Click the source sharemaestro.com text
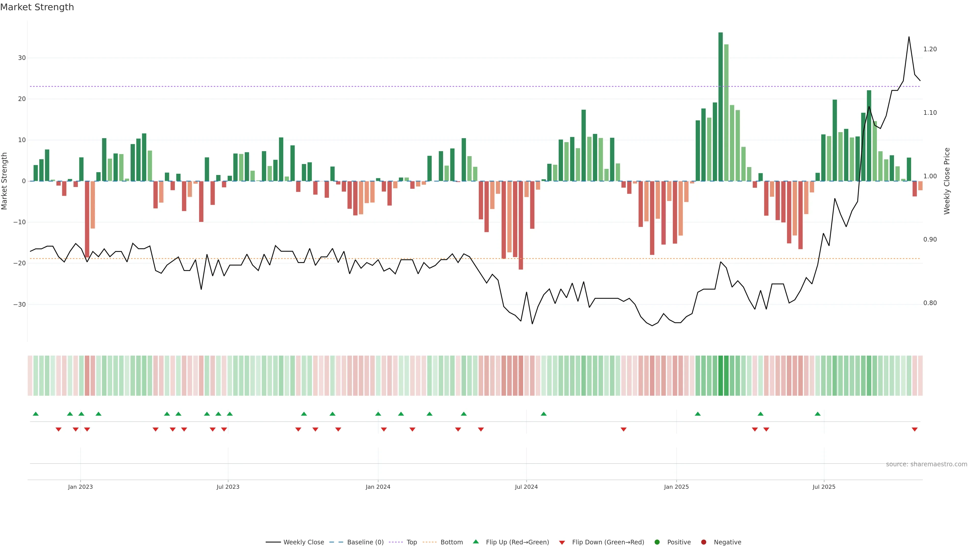This screenshot has height=551, width=980. pos(926,464)
